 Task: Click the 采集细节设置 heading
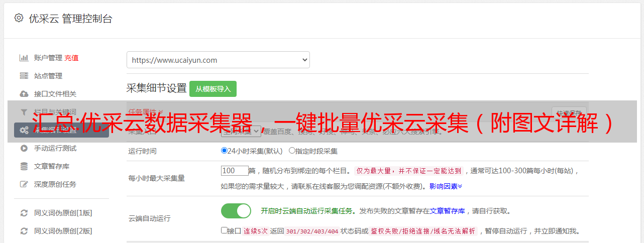pos(157,88)
